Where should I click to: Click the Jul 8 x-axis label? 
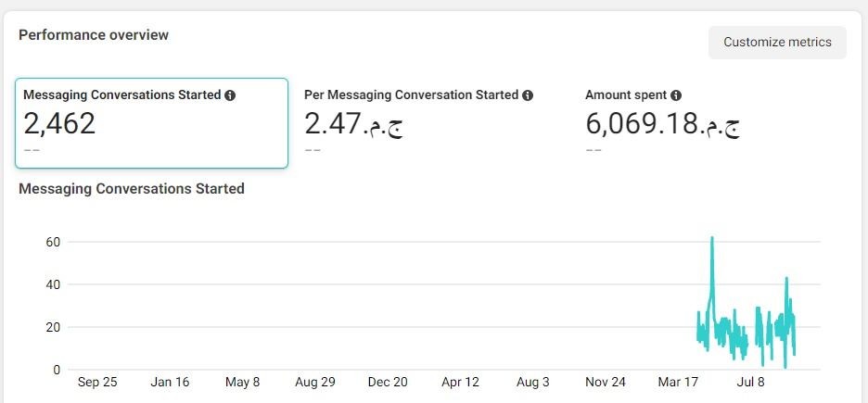(x=750, y=382)
